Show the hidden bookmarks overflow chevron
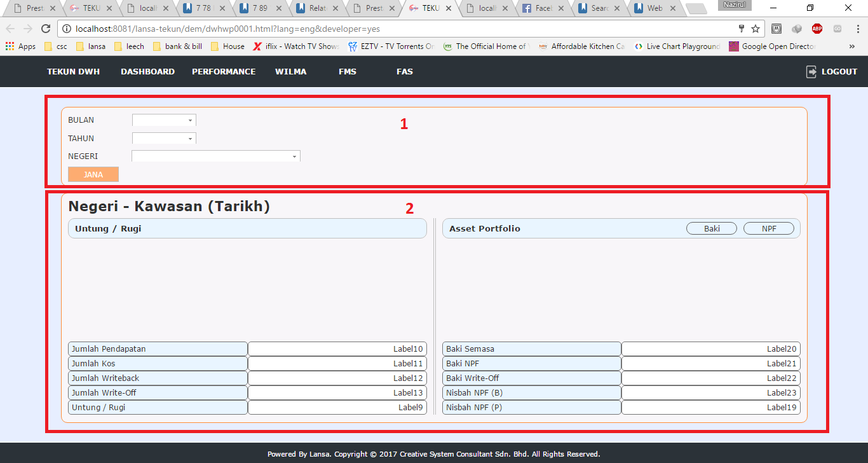The image size is (868, 463). [851, 46]
